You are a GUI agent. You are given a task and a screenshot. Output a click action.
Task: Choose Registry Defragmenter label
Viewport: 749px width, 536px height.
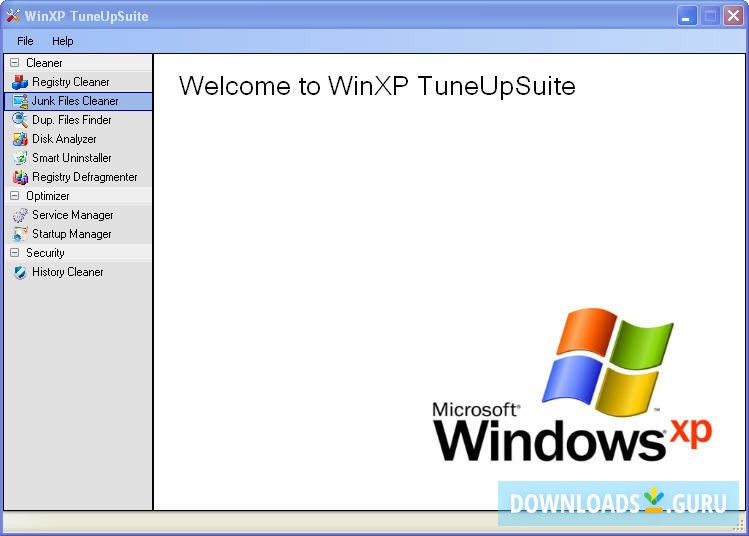click(85, 177)
